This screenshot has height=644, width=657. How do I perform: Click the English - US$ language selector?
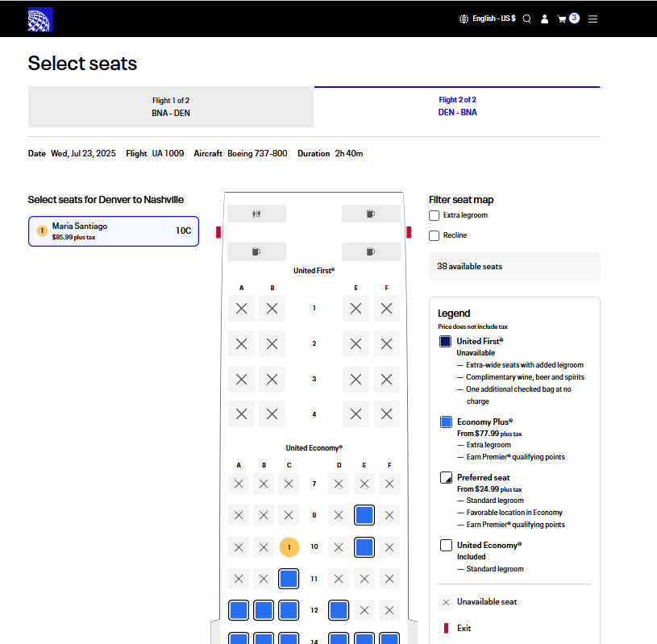click(494, 19)
